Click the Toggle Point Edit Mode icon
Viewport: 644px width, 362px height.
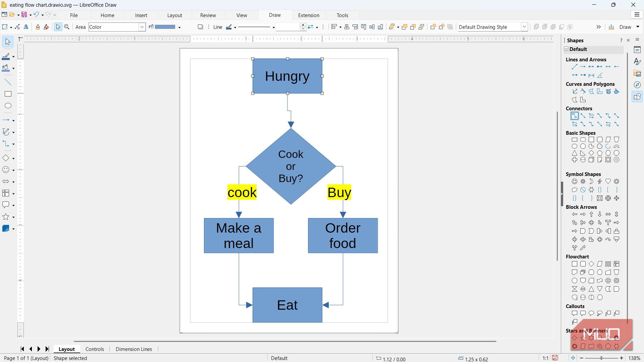tap(17, 27)
